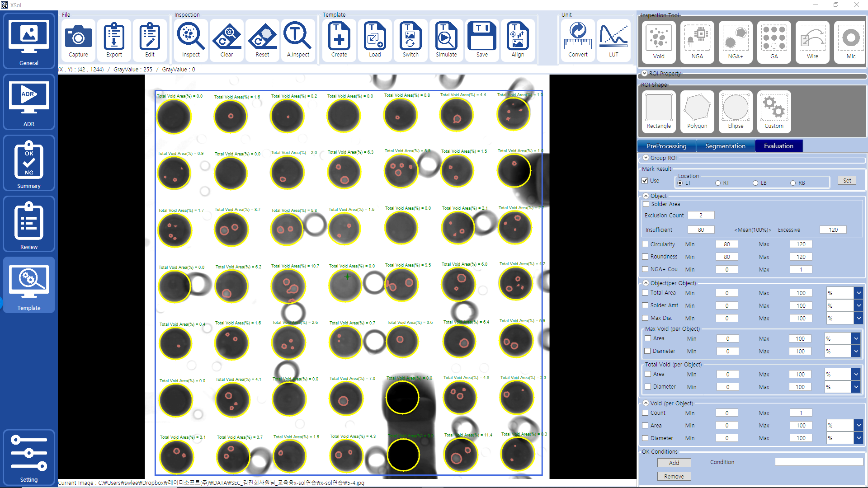This screenshot has height=488, width=868.
Task: Switch to the PreProcessing tab
Action: pyautogui.click(x=666, y=146)
